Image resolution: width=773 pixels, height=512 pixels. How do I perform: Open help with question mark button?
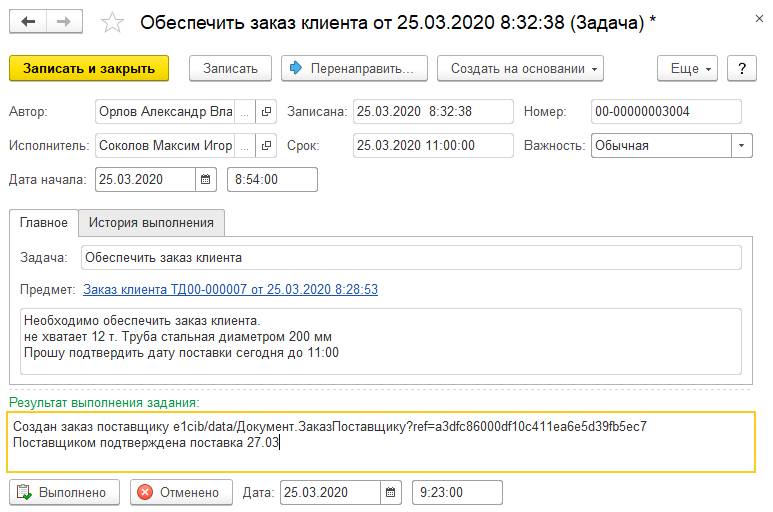coord(741,68)
